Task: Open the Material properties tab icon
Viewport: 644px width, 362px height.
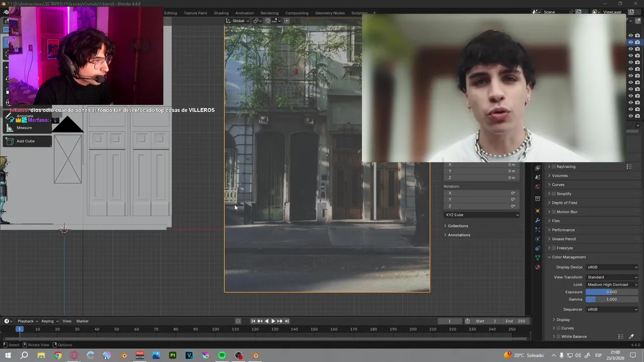Action: pos(537,267)
